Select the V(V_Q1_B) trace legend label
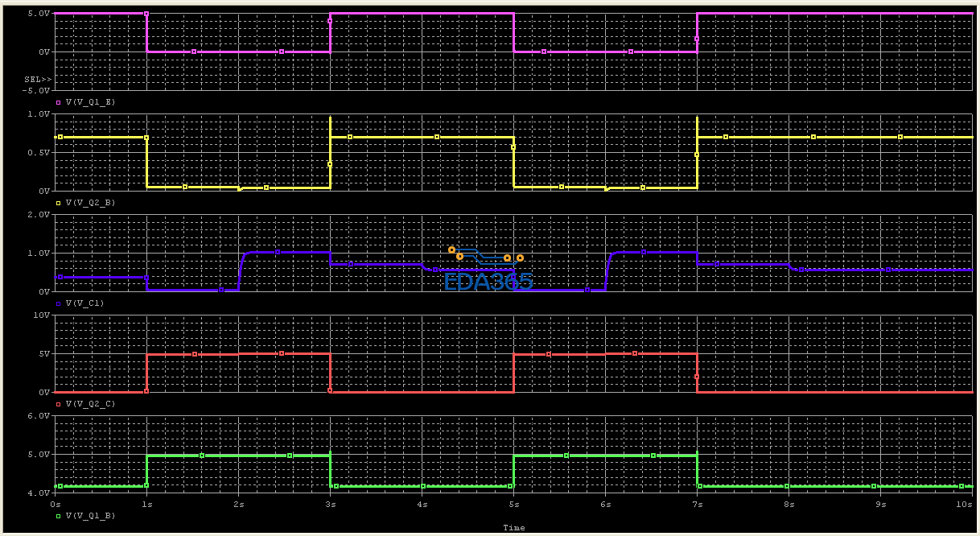This screenshot has width=980, height=536. point(90,515)
